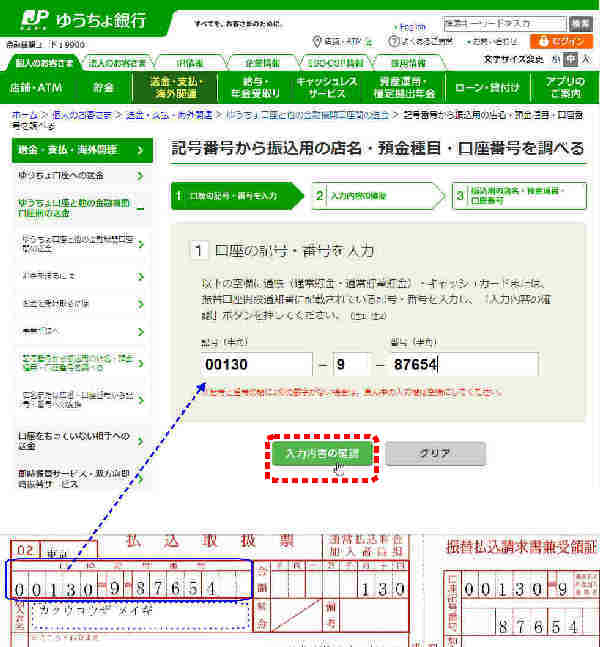600x647 pixels.
Task: Open the 店舗・ATM navigation menu
Action: pyautogui.click(x=36, y=88)
